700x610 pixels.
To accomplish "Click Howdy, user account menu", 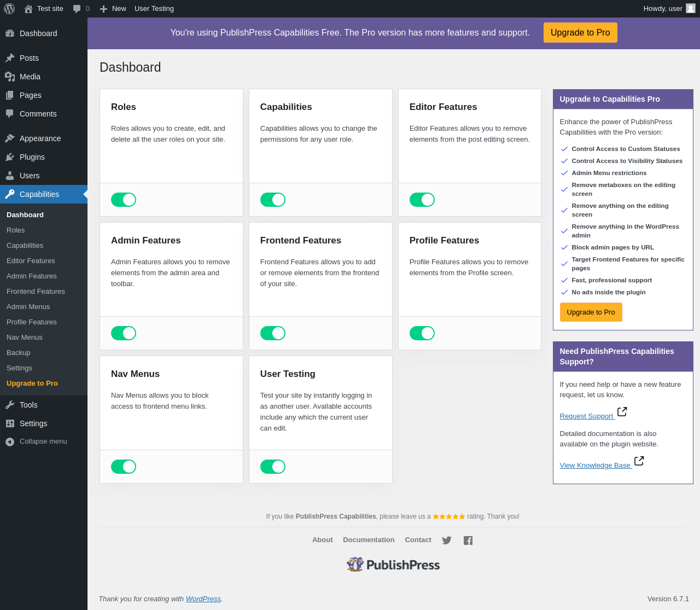I will point(669,9).
